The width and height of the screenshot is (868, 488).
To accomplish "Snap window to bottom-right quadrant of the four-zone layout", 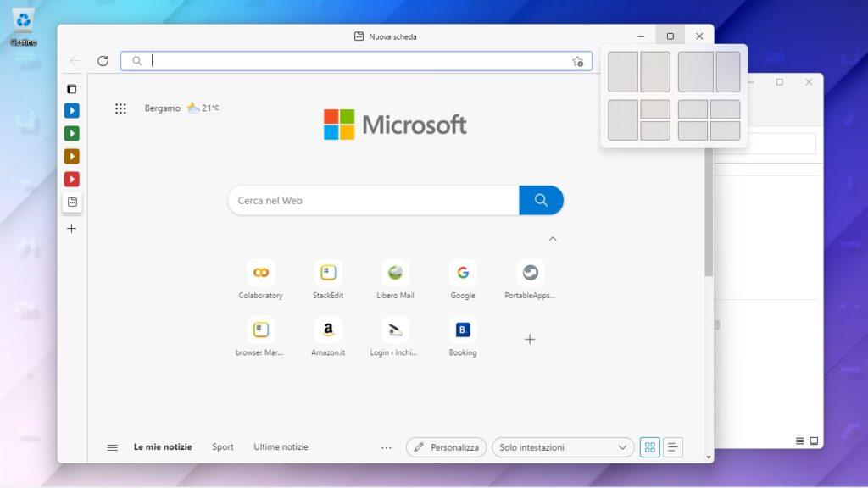I will pos(726,130).
